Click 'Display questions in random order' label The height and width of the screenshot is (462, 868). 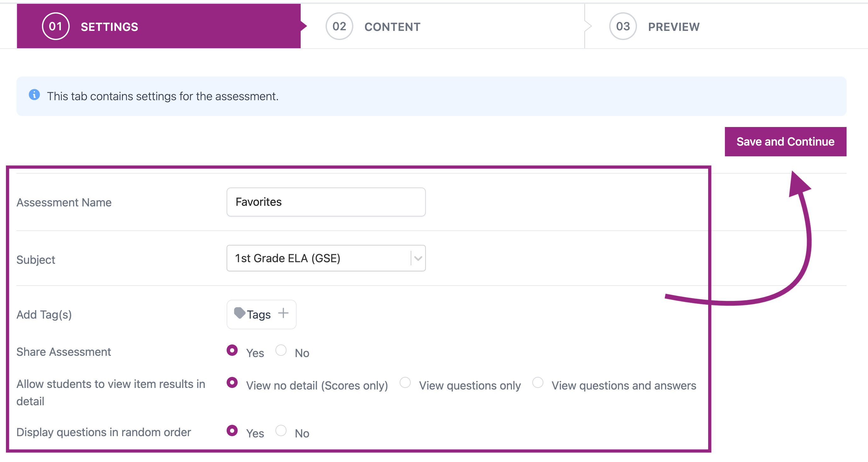pyautogui.click(x=104, y=432)
